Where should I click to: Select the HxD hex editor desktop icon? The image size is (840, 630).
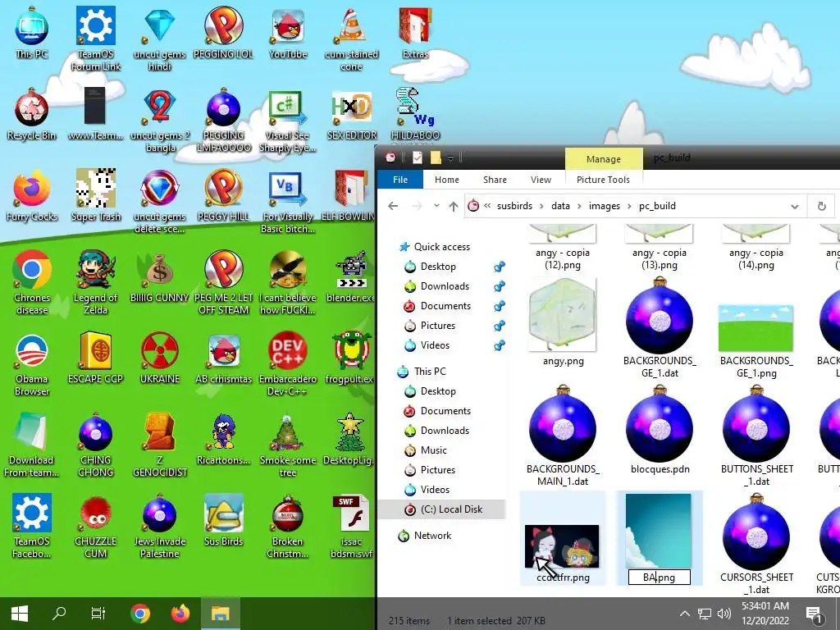click(351, 115)
